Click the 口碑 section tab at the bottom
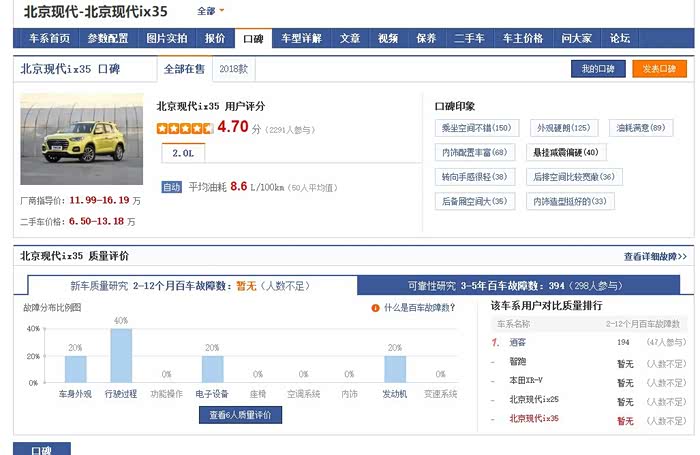700x455 pixels. pos(42,449)
